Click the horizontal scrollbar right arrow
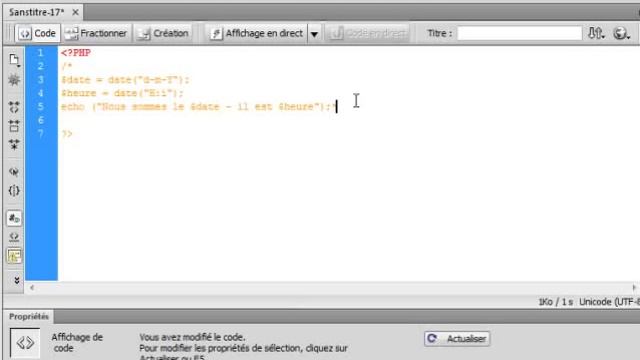 coord(634,288)
